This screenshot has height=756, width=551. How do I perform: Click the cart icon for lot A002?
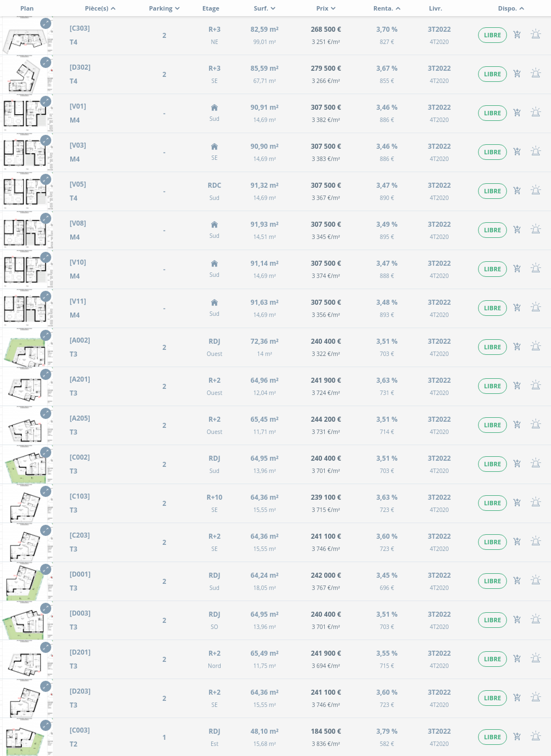[517, 347]
